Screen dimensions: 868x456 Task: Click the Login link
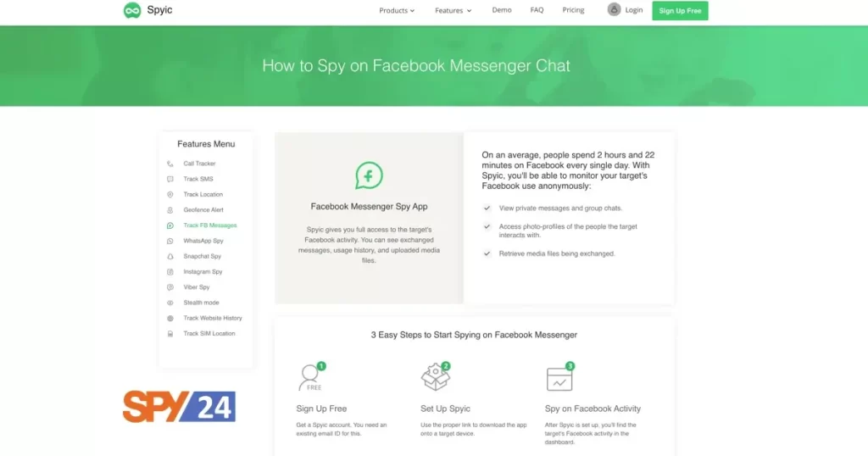[x=634, y=10]
